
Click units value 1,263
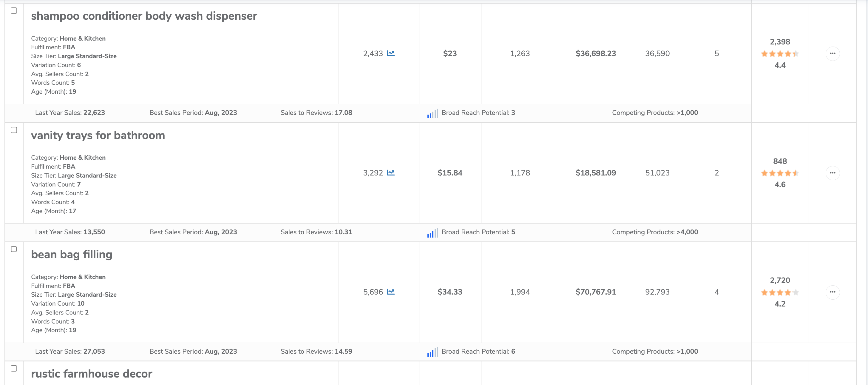tap(520, 53)
